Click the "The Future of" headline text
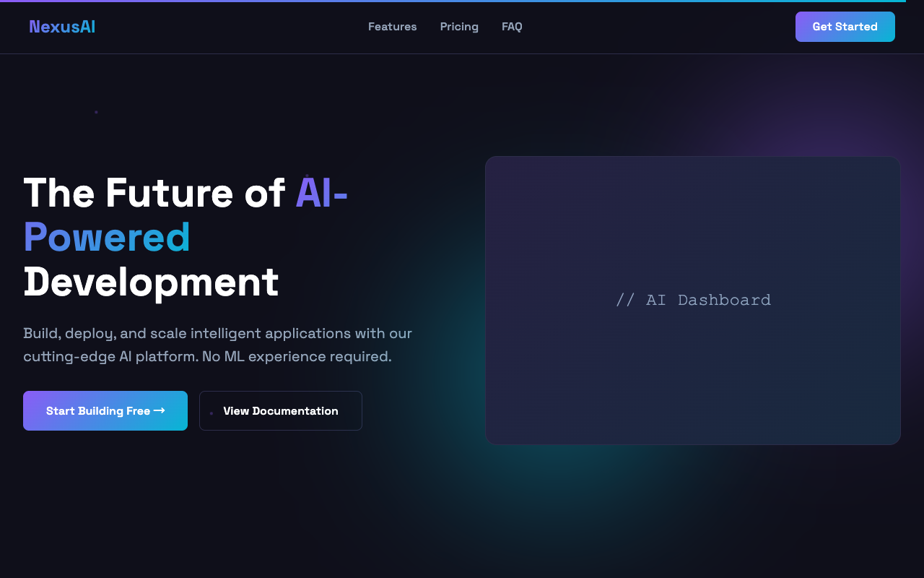The width and height of the screenshot is (924, 578). [x=154, y=193]
